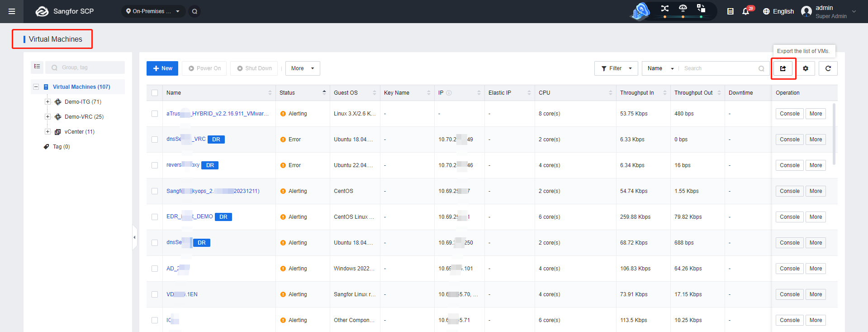The image size is (868, 332).
Task: Click the admin user avatar
Action: 806,11
